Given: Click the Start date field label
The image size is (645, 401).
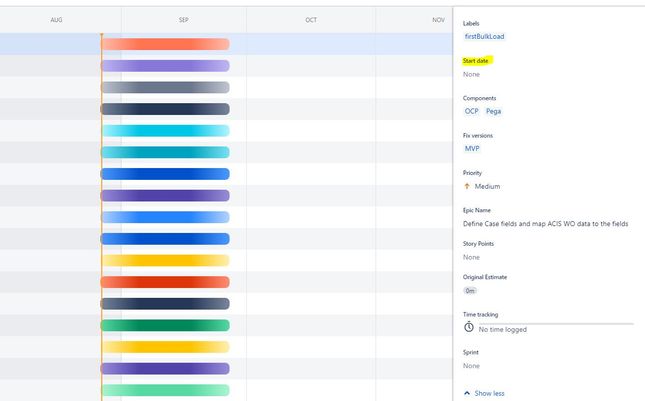Looking at the screenshot, I should pyautogui.click(x=476, y=61).
